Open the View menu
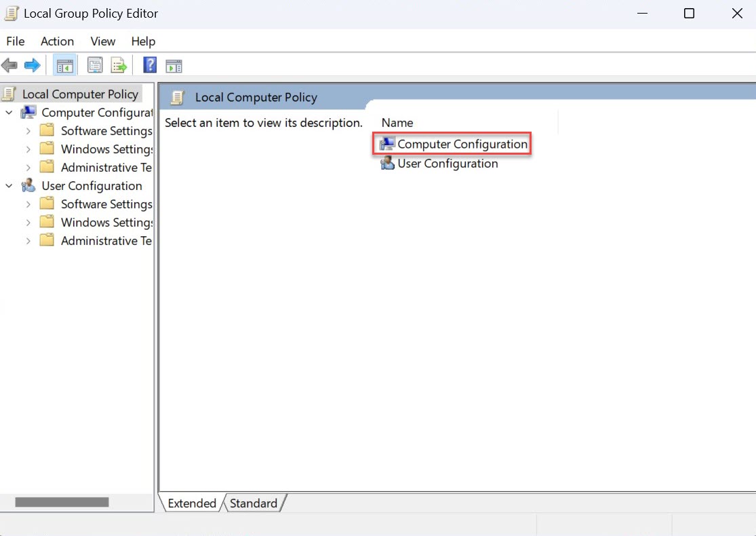Screen dimensions: 756x536 click(x=102, y=41)
